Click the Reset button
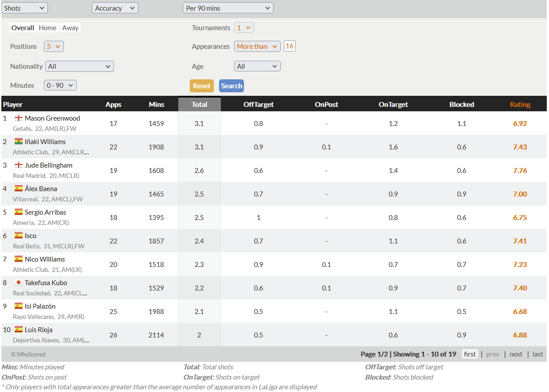 coord(202,86)
